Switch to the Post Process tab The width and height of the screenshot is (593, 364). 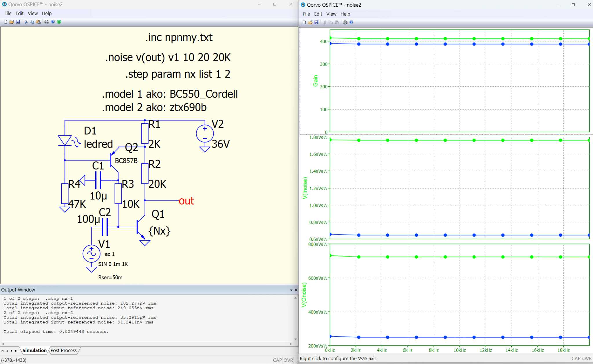[64, 350]
